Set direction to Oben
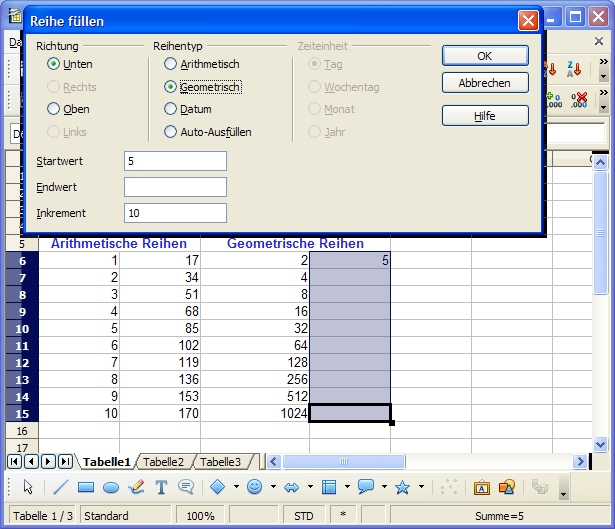The width and height of the screenshot is (615, 529). (x=54, y=109)
